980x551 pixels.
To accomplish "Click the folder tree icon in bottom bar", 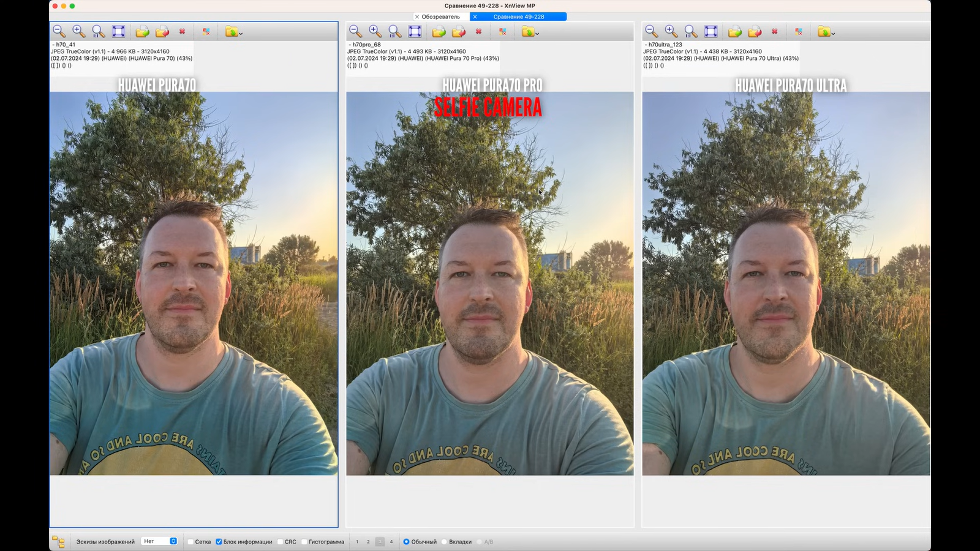I will 58,542.
